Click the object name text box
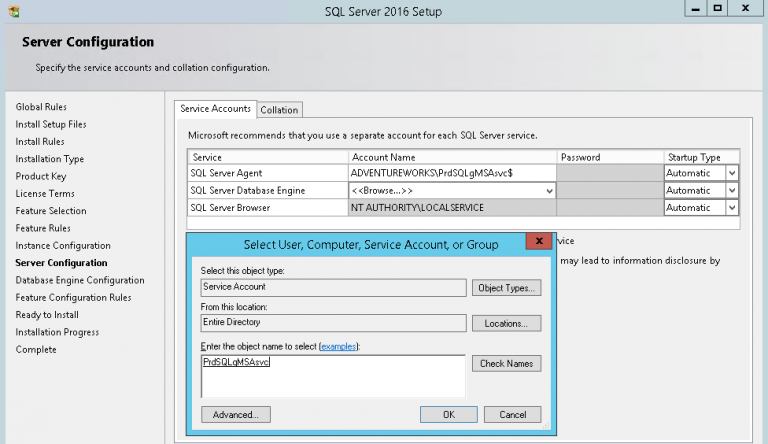Screen dimensions: 768x444 click(333, 375)
